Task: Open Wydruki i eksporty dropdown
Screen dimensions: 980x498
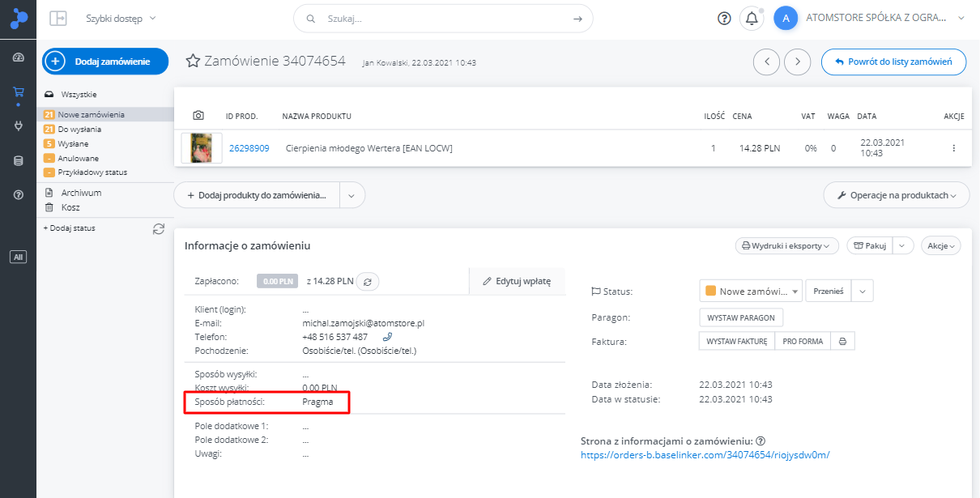Action: click(x=786, y=245)
